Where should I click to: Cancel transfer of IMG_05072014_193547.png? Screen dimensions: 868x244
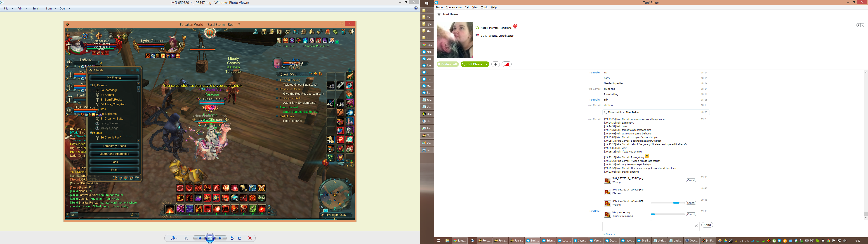pyautogui.click(x=691, y=180)
